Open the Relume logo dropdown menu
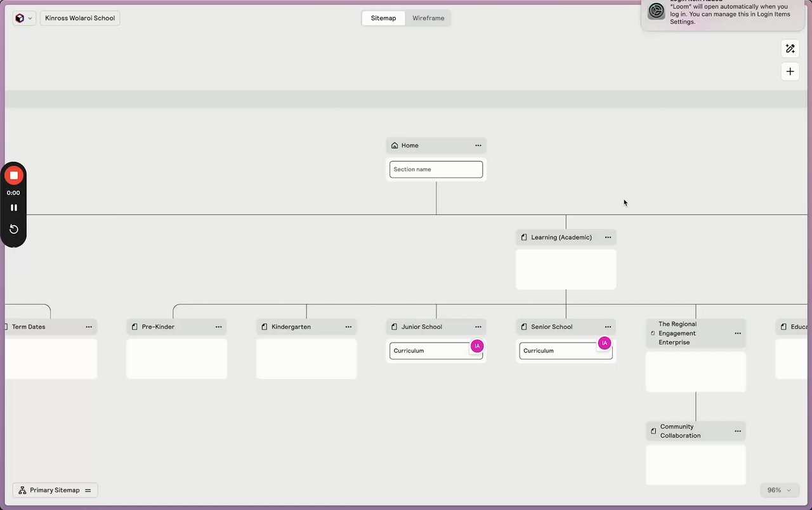 (24, 18)
